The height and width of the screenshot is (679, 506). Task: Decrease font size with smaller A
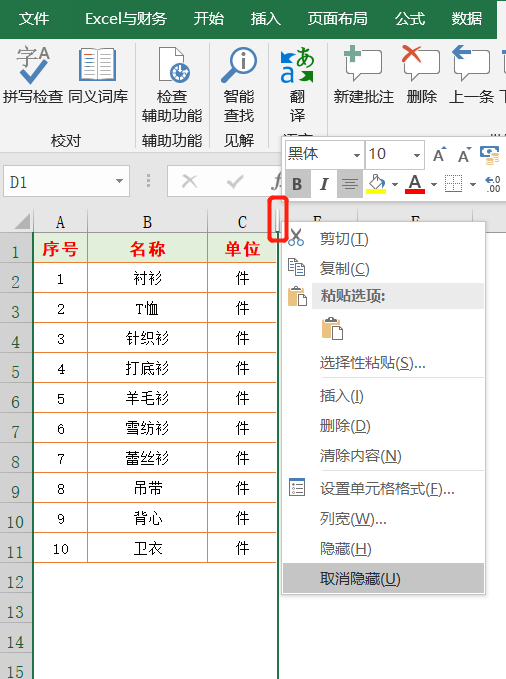(x=464, y=154)
